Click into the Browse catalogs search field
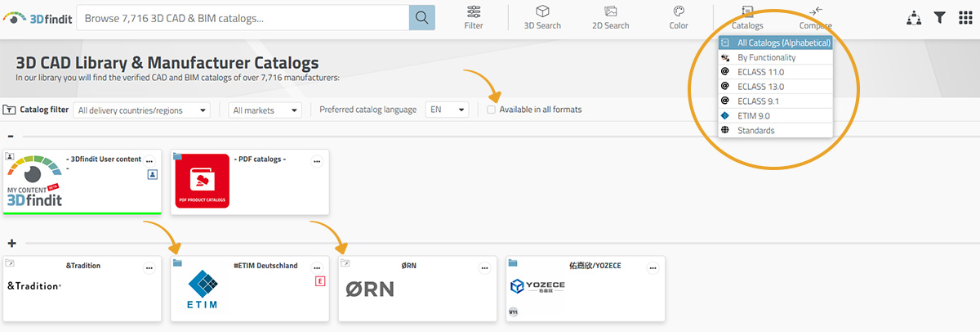The height and width of the screenshot is (332, 980). tap(243, 17)
